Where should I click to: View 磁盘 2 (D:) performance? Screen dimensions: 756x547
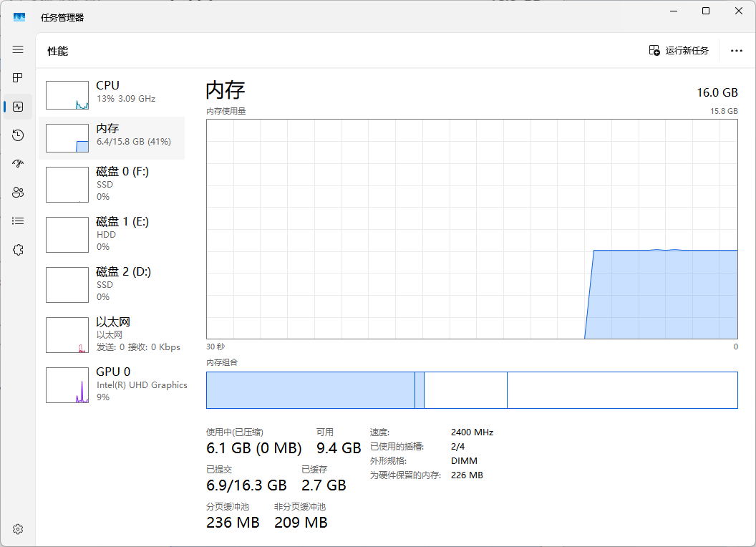112,284
